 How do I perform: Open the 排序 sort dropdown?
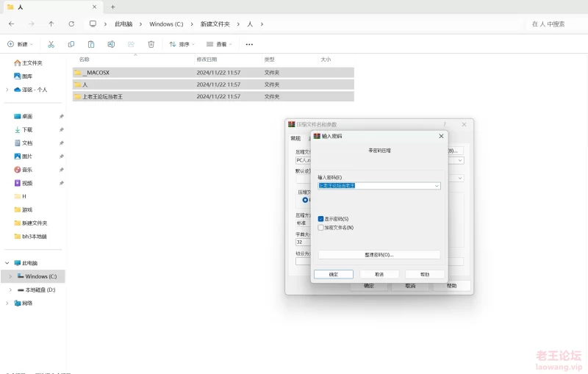click(182, 44)
